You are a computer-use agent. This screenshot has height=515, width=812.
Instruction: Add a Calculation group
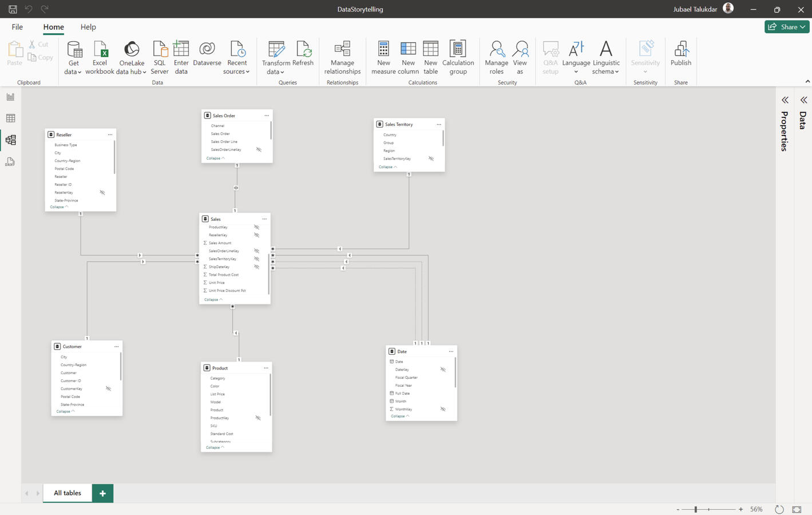458,58
